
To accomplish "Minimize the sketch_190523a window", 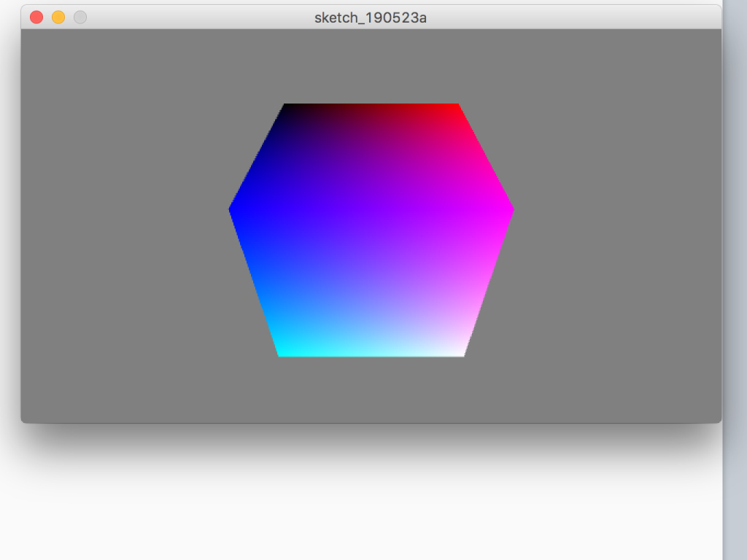I will pos(58,17).
